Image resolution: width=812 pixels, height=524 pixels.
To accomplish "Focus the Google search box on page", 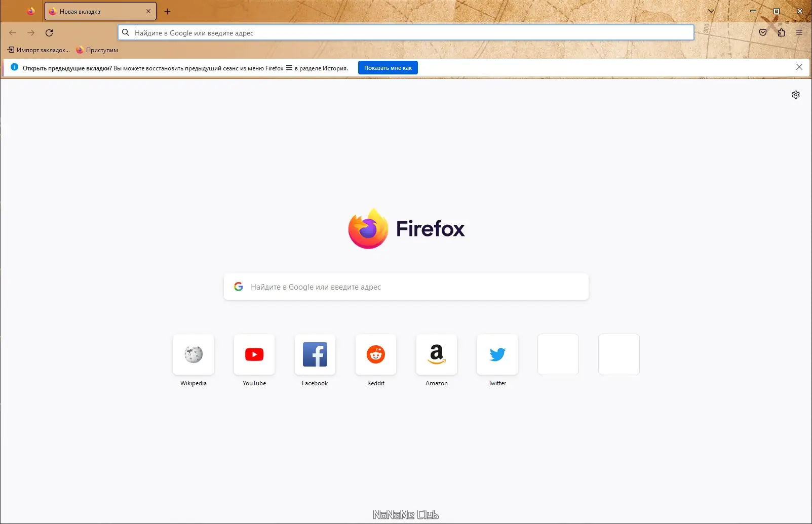I will click(x=406, y=287).
